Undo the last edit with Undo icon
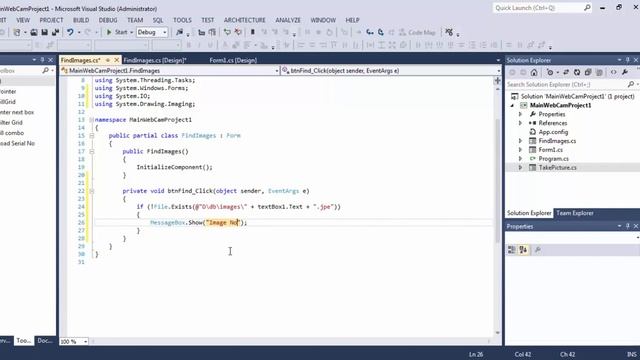The height and width of the screenshot is (360, 640). (x=70, y=32)
